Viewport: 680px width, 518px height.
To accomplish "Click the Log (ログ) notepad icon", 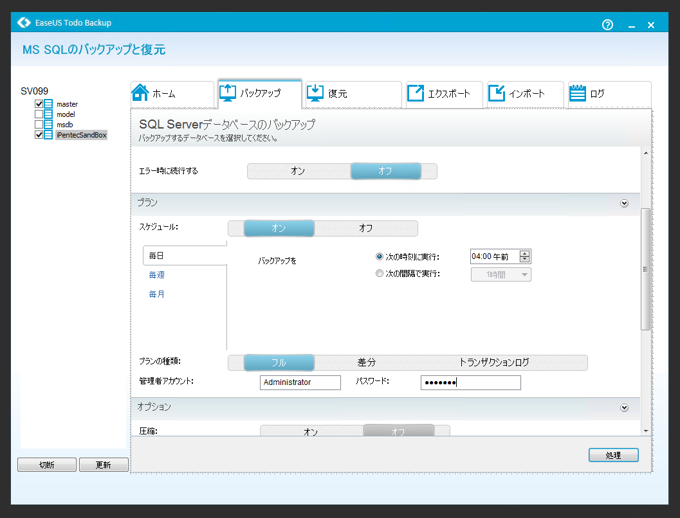I will pyautogui.click(x=577, y=93).
